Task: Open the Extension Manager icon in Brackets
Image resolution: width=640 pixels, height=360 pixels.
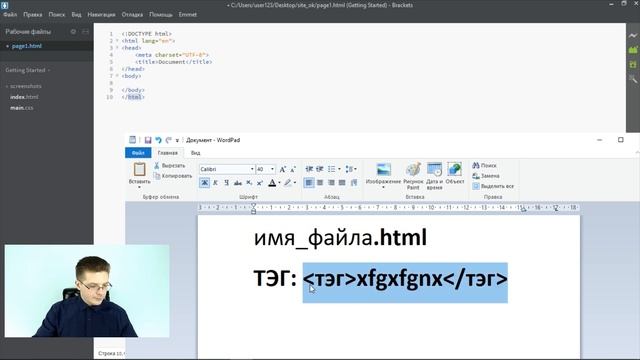Action: click(633, 50)
